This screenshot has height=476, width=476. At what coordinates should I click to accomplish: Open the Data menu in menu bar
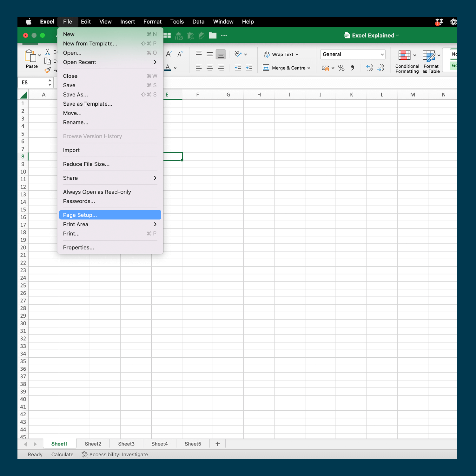pos(198,22)
